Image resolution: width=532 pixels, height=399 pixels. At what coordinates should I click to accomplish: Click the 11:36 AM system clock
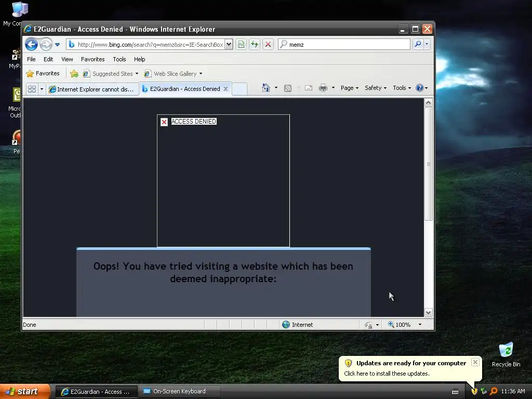click(513, 391)
